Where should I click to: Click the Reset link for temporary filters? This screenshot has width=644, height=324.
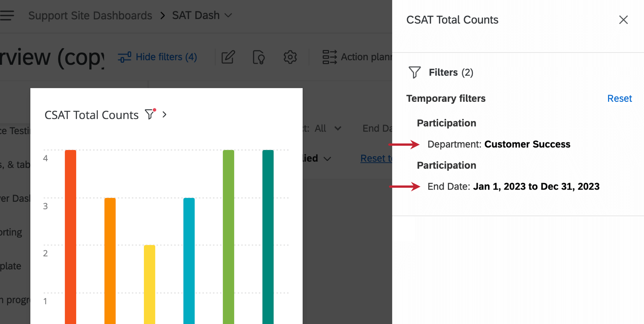(x=619, y=98)
